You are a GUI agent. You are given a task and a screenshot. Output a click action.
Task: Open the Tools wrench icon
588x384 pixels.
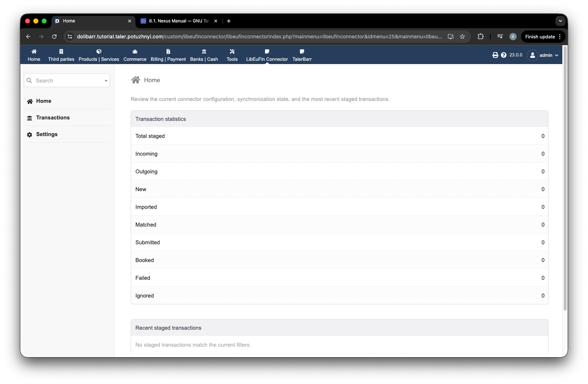click(x=232, y=51)
